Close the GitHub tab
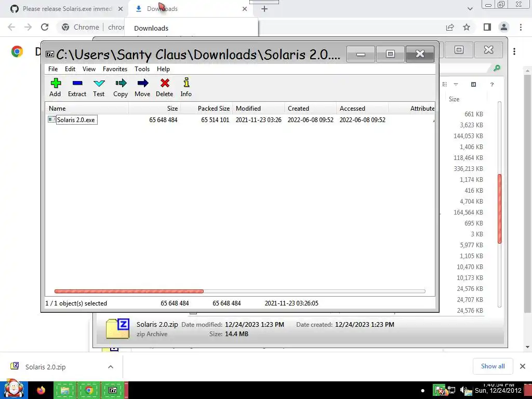The width and height of the screenshot is (532, 399). tap(121, 9)
